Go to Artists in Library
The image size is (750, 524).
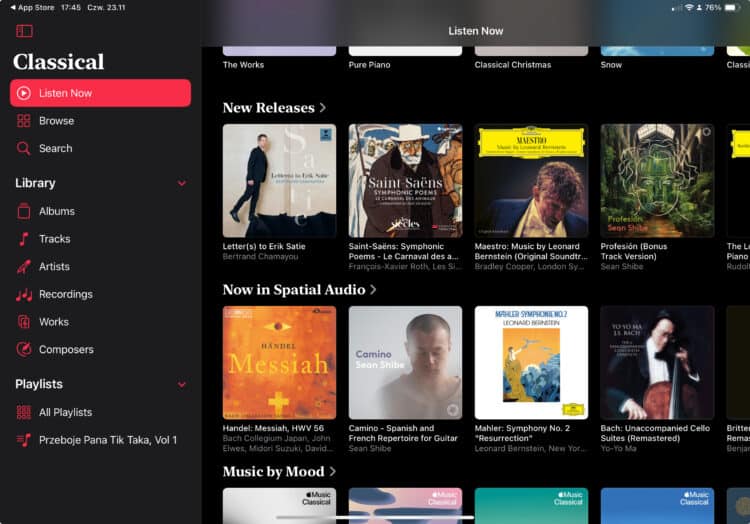100,266
